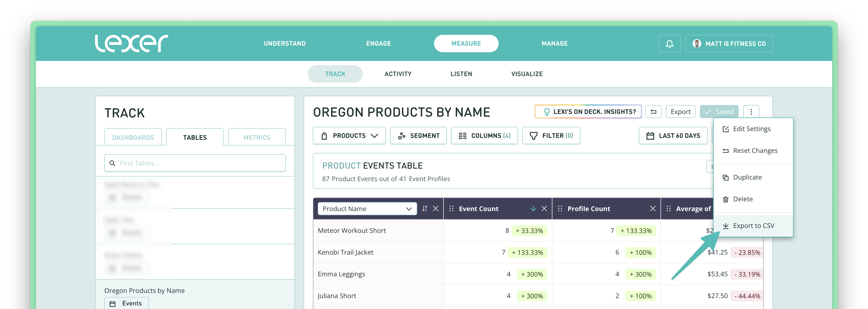Expand the Products dropdown
The image size is (868, 309).
tap(349, 136)
